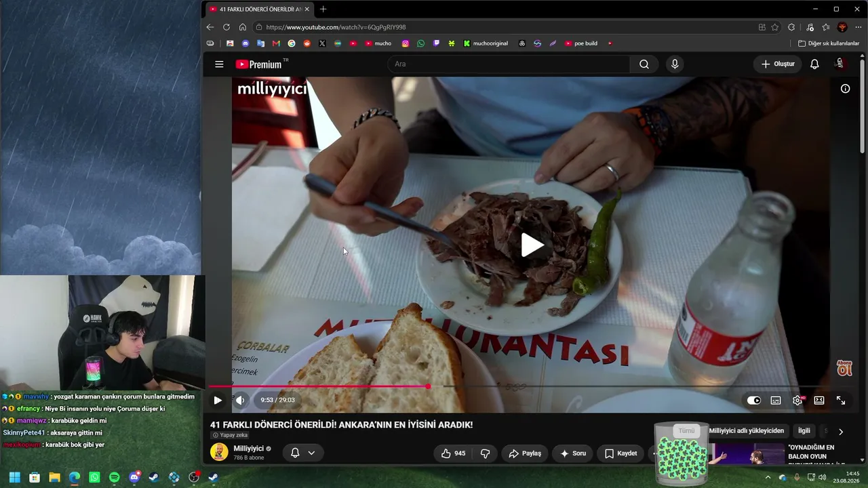Click the system tray volume speaker icon
Screen dimensions: 868x488
coord(823,477)
